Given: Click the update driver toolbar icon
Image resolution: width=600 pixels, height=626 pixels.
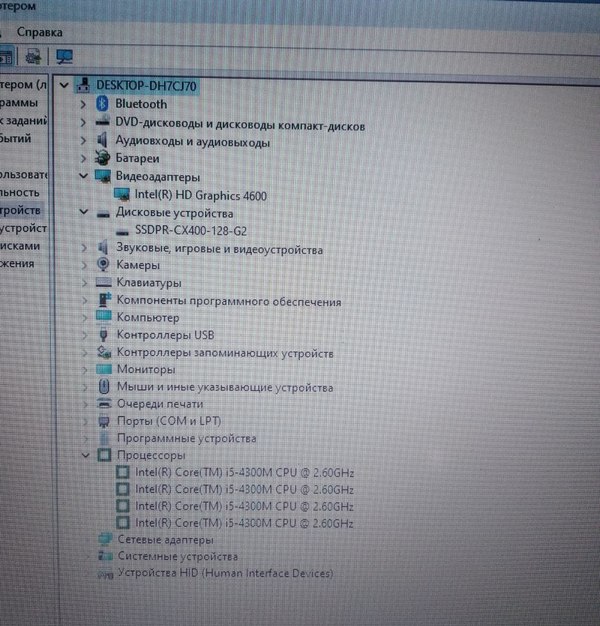Looking at the screenshot, I should tap(33, 55).
